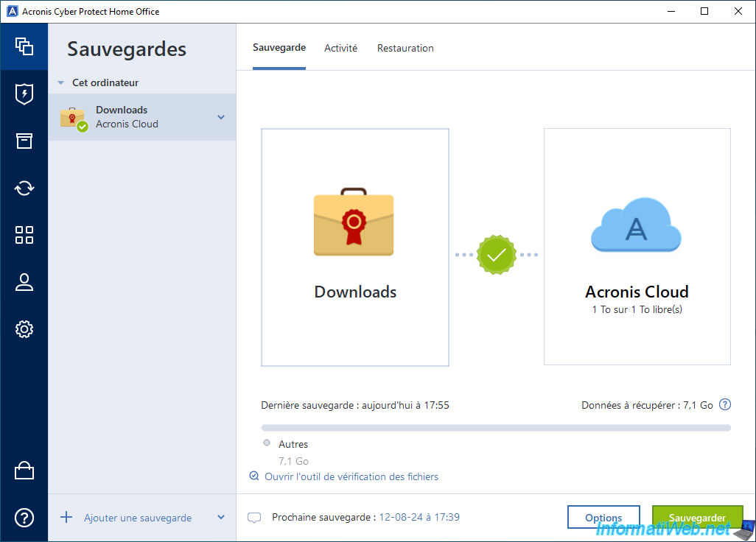756x542 pixels.
Task: Minimize the Acronis window
Action: (671, 11)
